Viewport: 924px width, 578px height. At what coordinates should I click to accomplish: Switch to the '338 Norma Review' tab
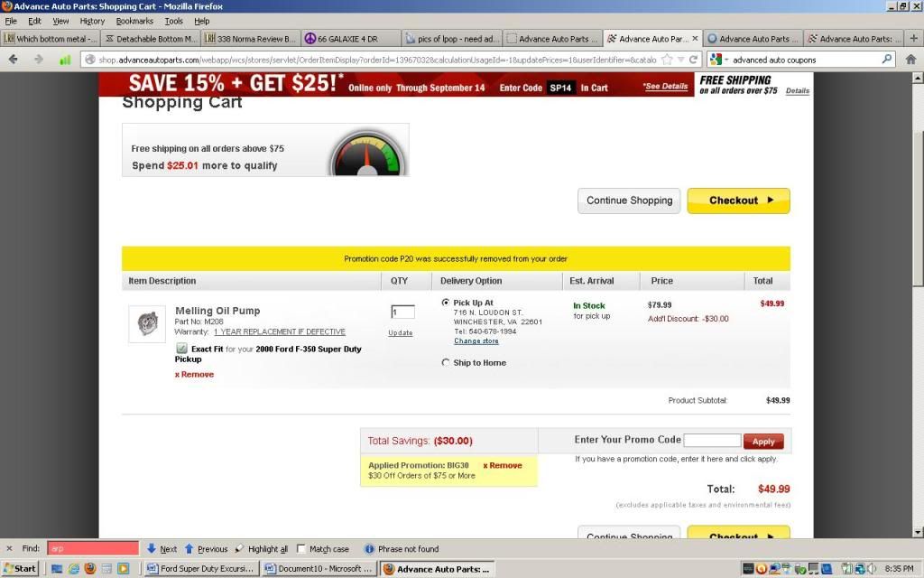250,38
